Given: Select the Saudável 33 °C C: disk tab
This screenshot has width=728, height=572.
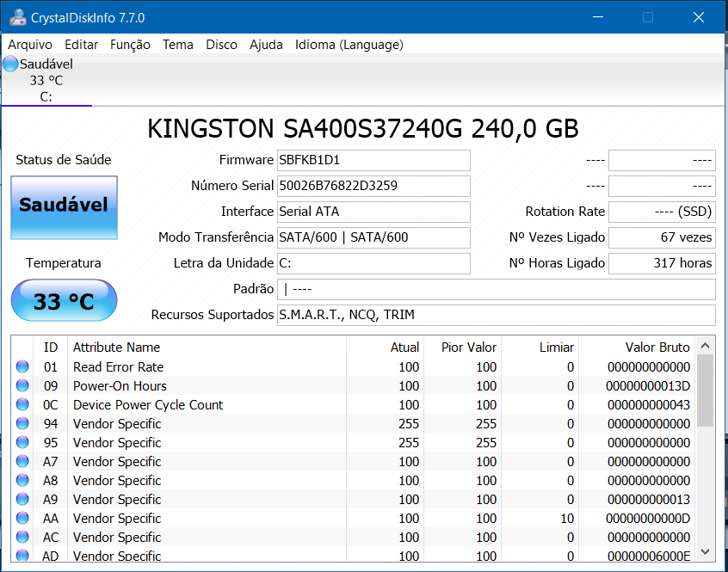Looking at the screenshot, I should (x=46, y=80).
